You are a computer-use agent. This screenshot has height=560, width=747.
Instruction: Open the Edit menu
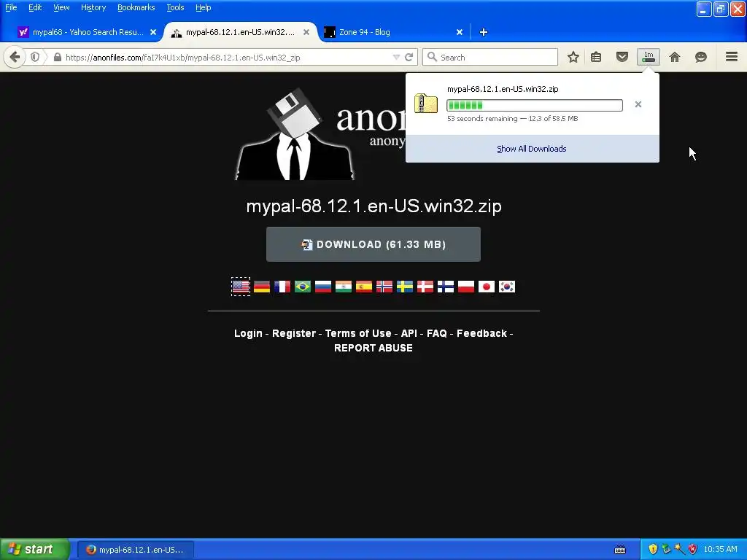(x=35, y=7)
